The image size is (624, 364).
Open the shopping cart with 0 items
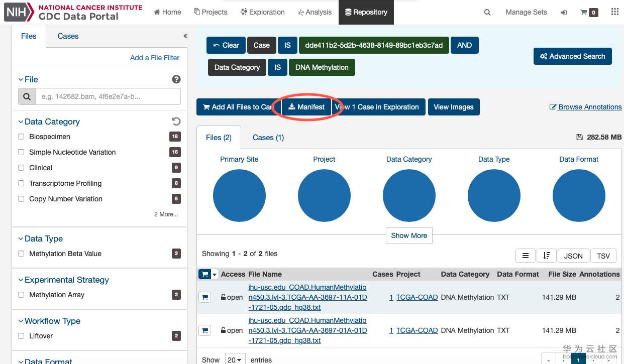(x=589, y=13)
